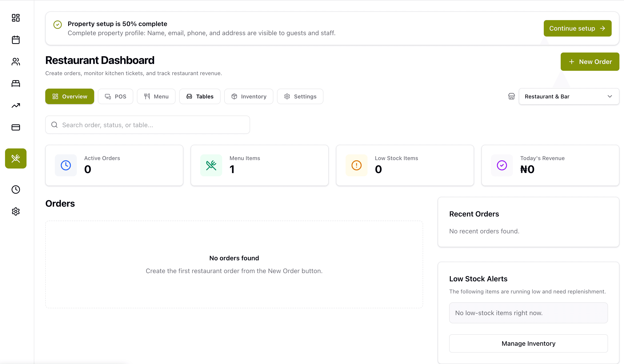Open the payments card icon in sidebar
The image size is (624, 364).
16,127
